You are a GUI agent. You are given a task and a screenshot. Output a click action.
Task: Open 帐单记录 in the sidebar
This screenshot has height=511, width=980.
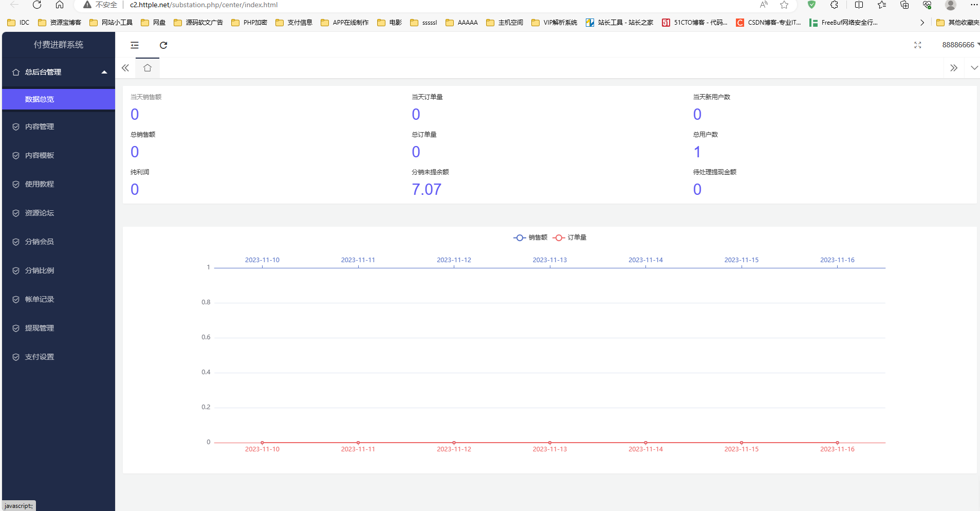point(59,299)
